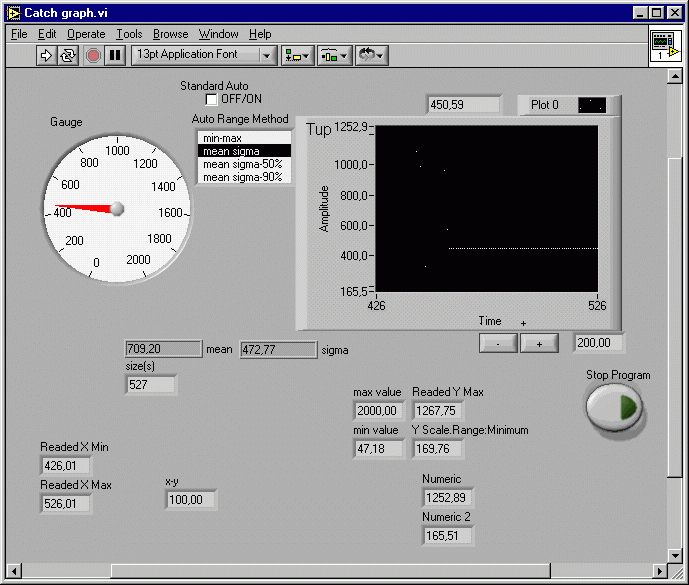689x585 pixels.
Task: Click the 450,59 field above the graph
Action: point(464,105)
